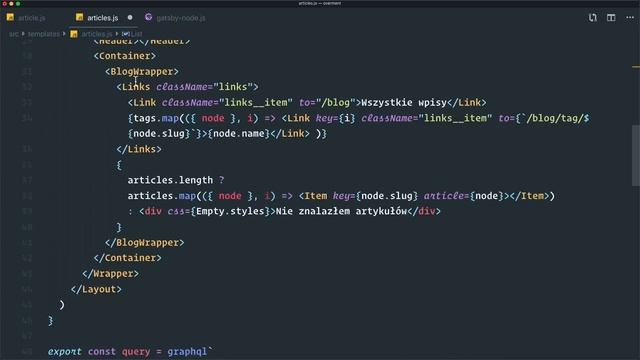Screen dimensions: 640x360
Task: Click the Gatsby icon on gatsby-node.js tab
Action: (x=149, y=17)
